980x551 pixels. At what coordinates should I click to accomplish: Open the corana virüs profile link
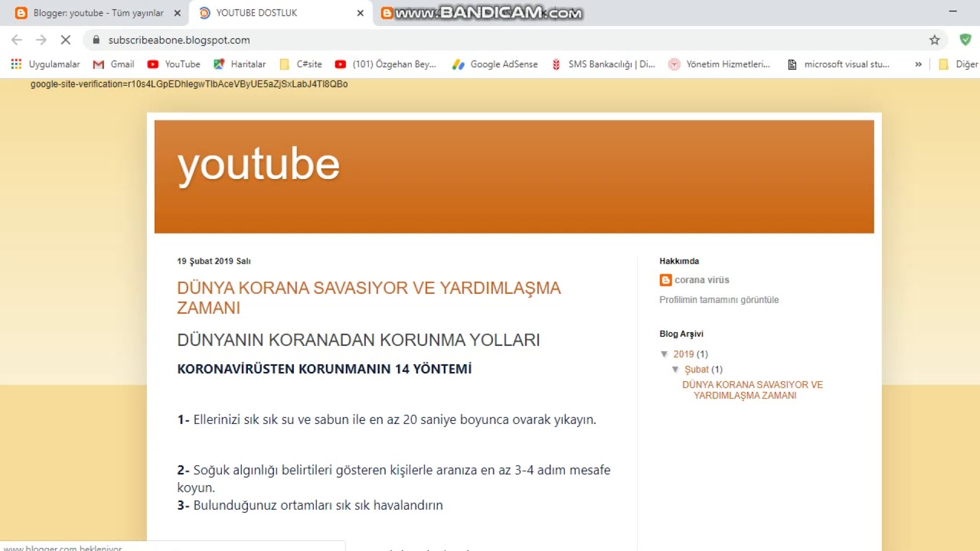[x=702, y=280]
